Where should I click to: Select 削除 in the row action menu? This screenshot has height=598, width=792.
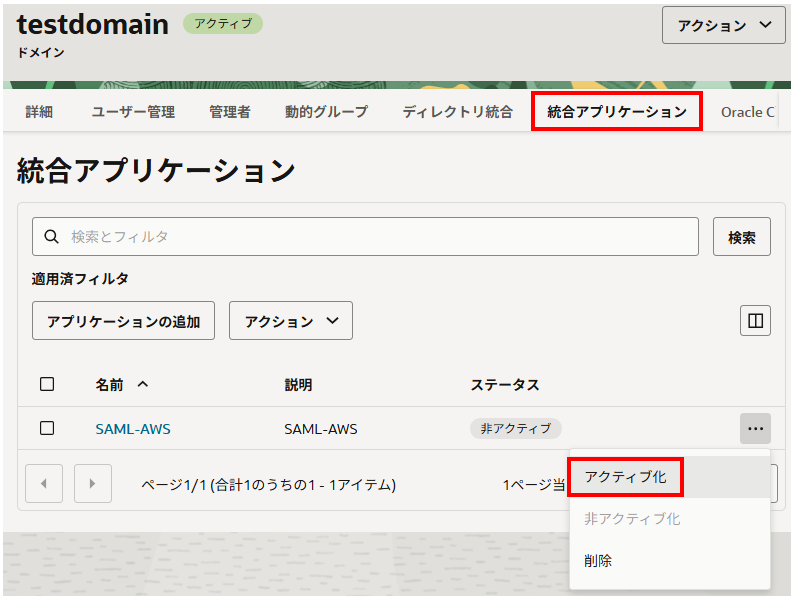pyautogui.click(x=598, y=561)
